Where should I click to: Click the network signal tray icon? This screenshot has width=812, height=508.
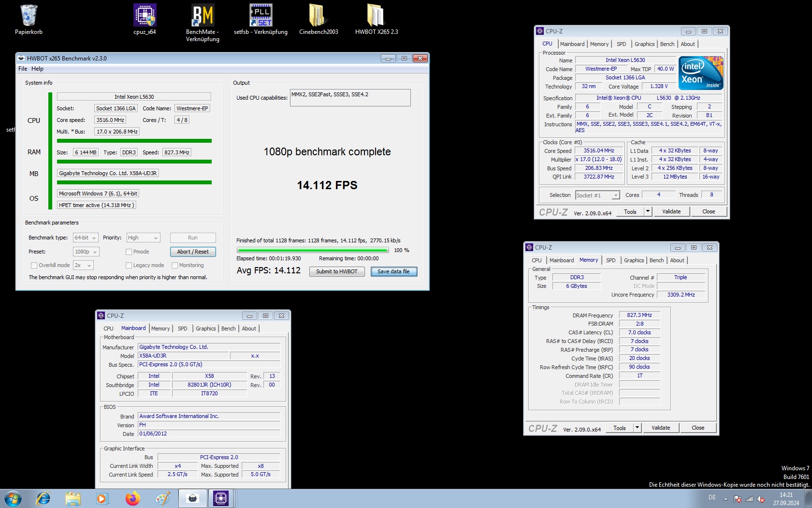[749, 499]
